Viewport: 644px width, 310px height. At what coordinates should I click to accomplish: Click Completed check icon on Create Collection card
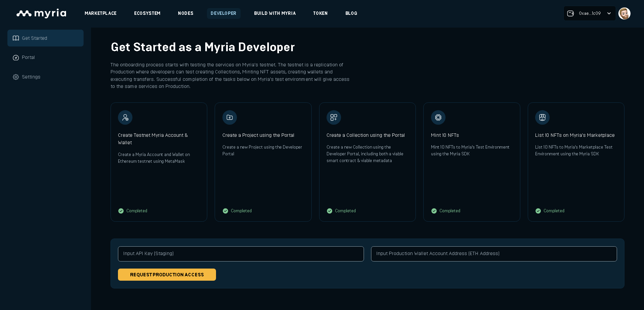pos(330,211)
